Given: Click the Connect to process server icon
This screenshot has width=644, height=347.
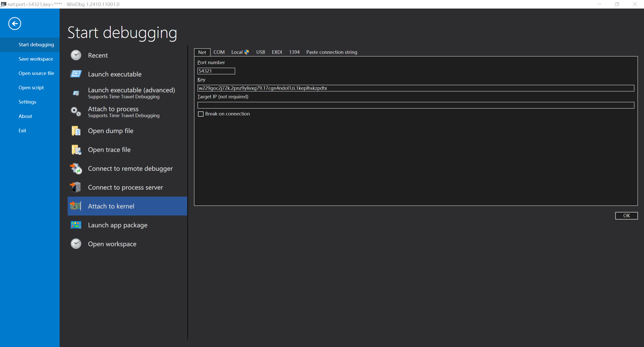Looking at the screenshot, I should click(x=76, y=187).
